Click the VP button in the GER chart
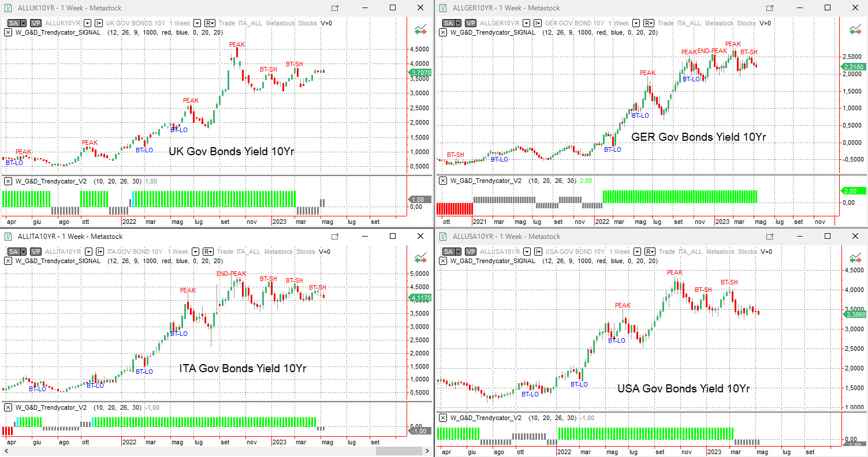 [x=471, y=23]
